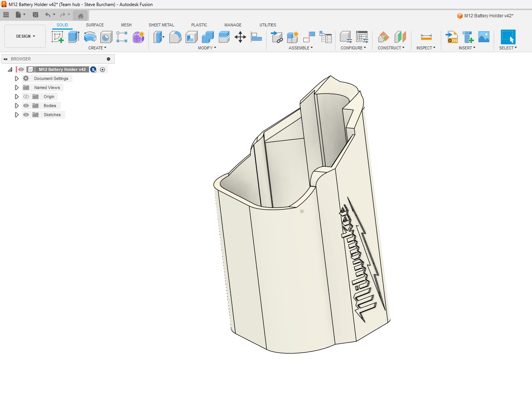
Task: Click the Create Sketch tool icon
Action: click(57, 37)
